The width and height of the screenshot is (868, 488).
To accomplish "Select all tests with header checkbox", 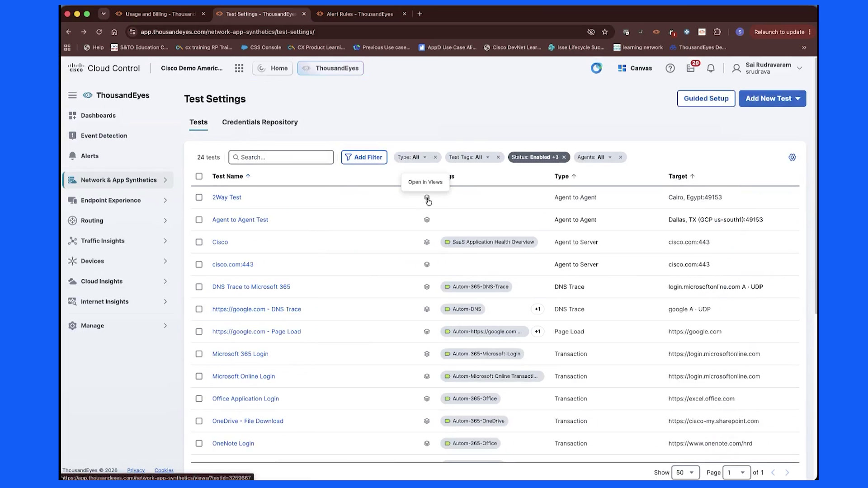I will click(x=199, y=176).
